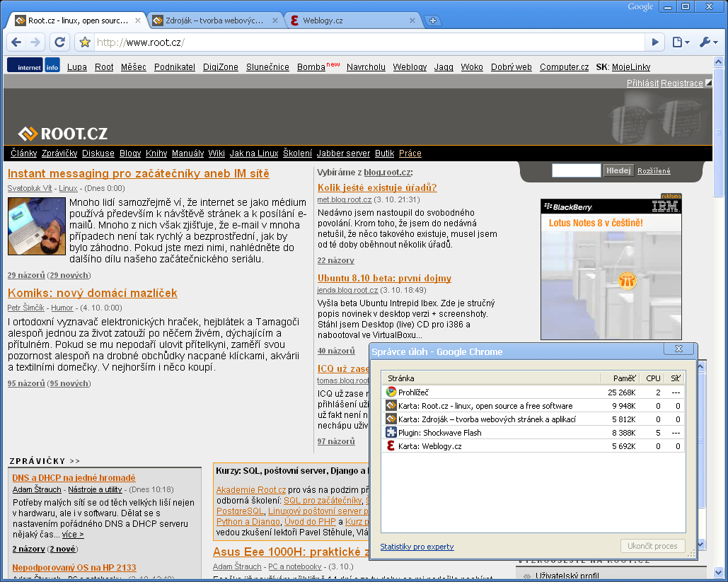Open the Práce menu item
728x582 pixels.
(x=410, y=153)
